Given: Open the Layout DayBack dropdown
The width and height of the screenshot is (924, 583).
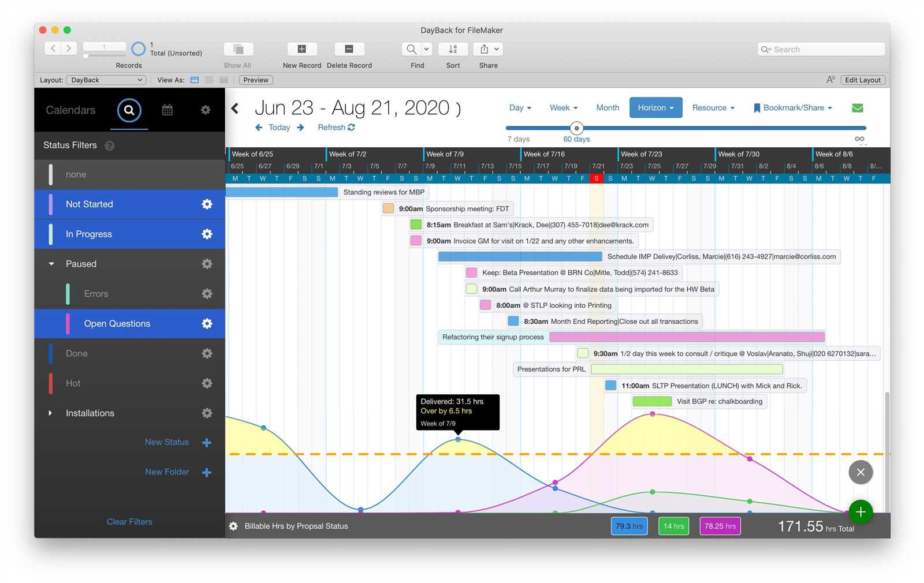Looking at the screenshot, I should pos(106,80).
